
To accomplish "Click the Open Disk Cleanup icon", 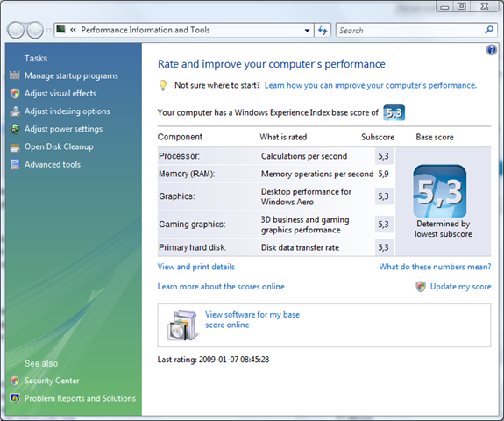I will point(15,147).
